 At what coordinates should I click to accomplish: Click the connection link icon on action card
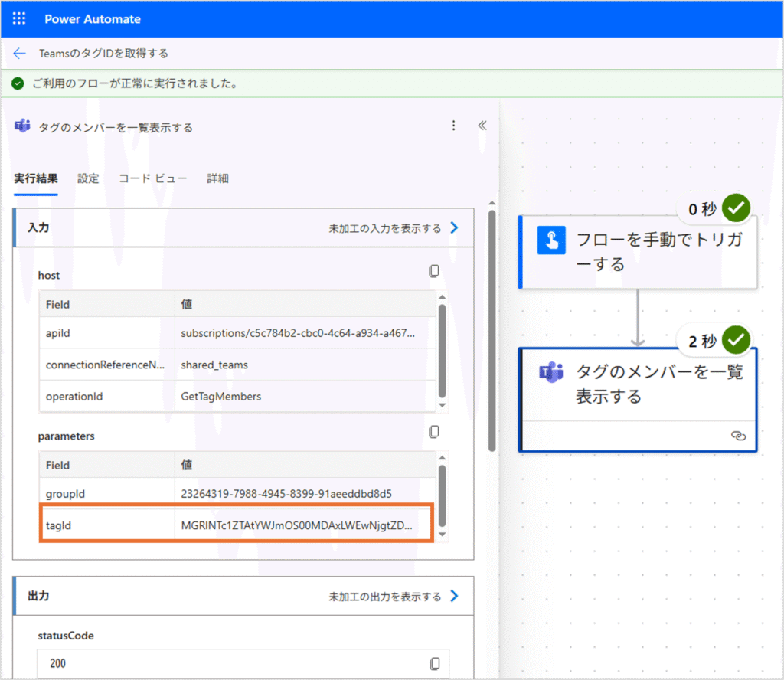[x=738, y=436]
